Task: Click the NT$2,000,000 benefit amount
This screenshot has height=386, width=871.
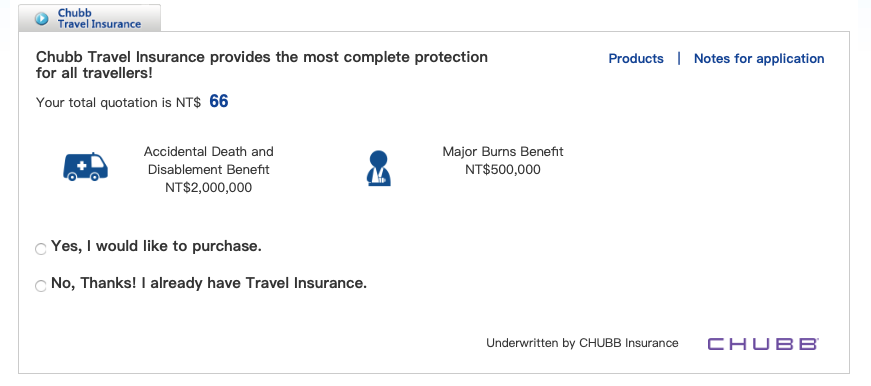Action: pos(208,188)
